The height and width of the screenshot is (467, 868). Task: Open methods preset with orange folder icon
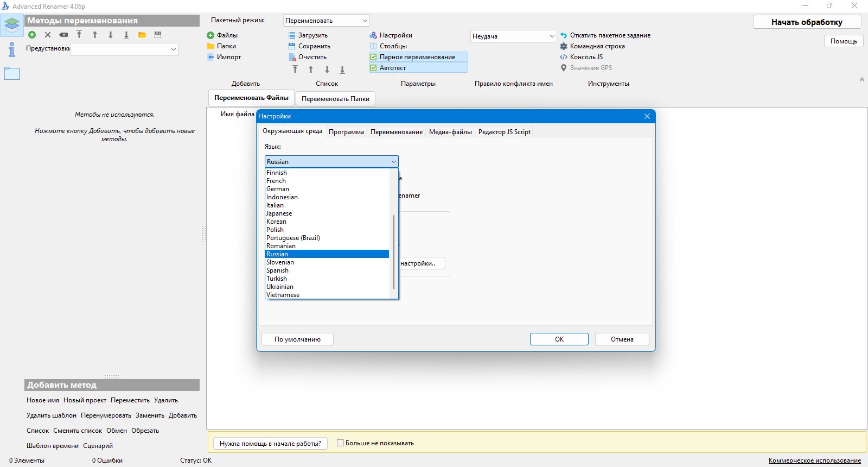coord(142,35)
